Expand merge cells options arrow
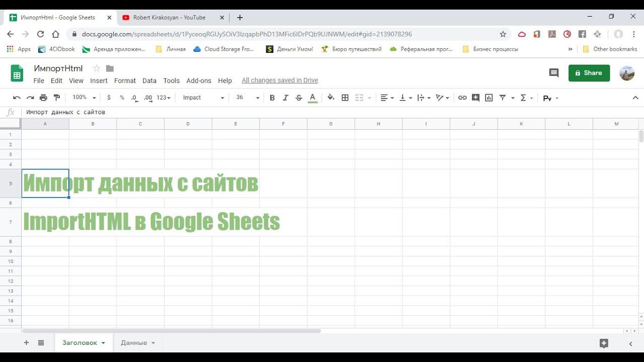The height and width of the screenshot is (362, 644). 370,98
